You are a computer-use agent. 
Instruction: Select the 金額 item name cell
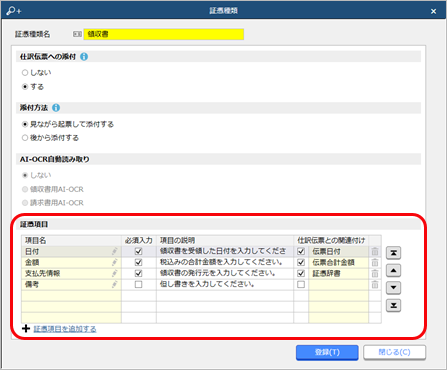71,262
